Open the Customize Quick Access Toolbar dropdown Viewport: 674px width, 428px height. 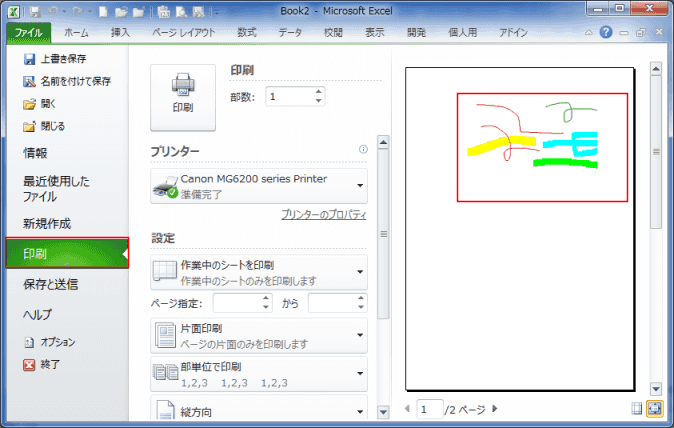(217, 12)
